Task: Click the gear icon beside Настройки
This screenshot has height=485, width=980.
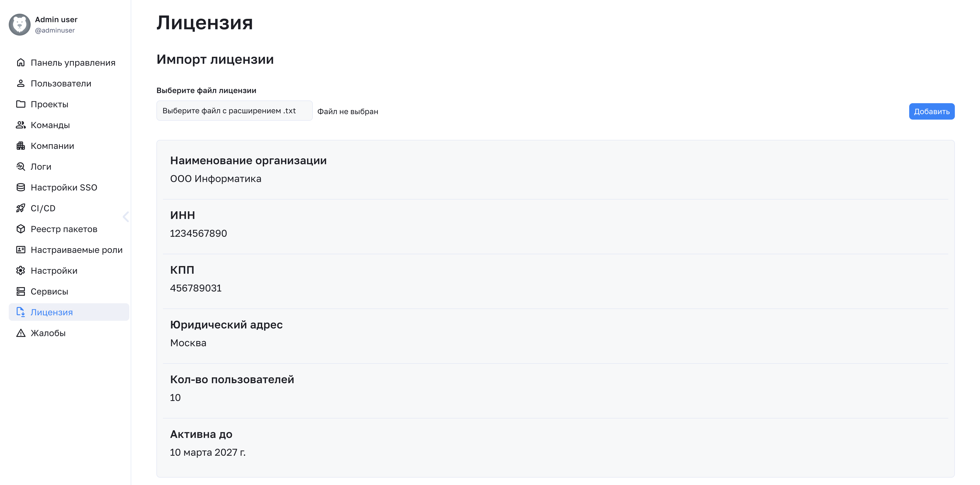Action: pos(21,271)
